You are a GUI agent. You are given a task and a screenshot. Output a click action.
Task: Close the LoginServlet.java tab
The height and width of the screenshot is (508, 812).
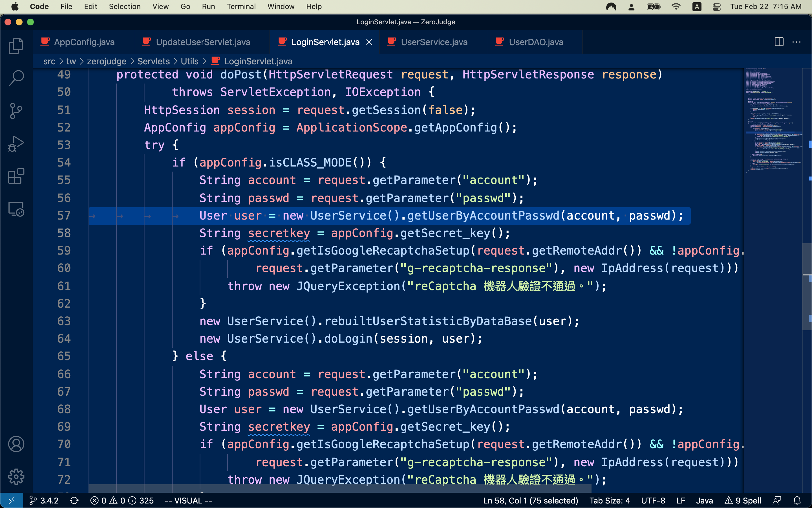(x=369, y=42)
